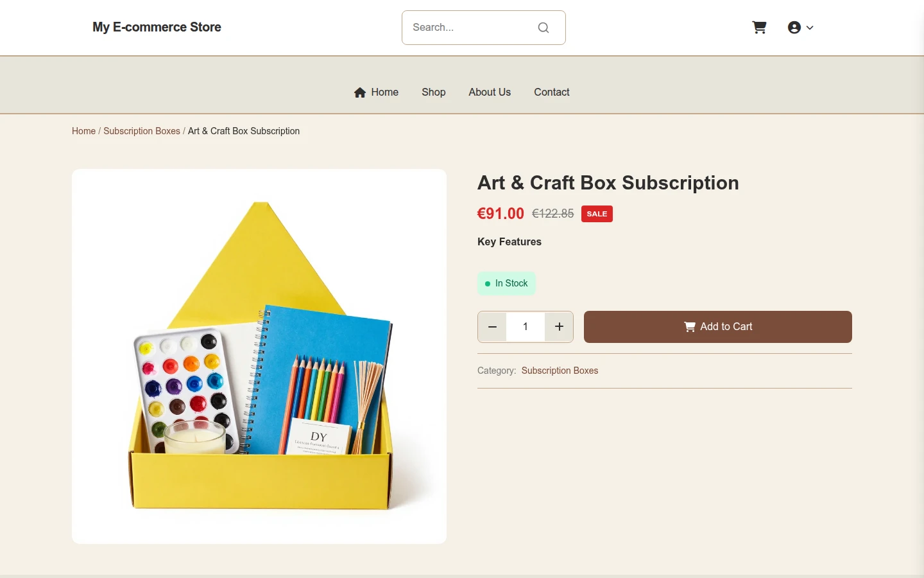This screenshot has height=578, width=924.
Task: Click the crossed-out €122.85 price
Action: tap(553, 214)
